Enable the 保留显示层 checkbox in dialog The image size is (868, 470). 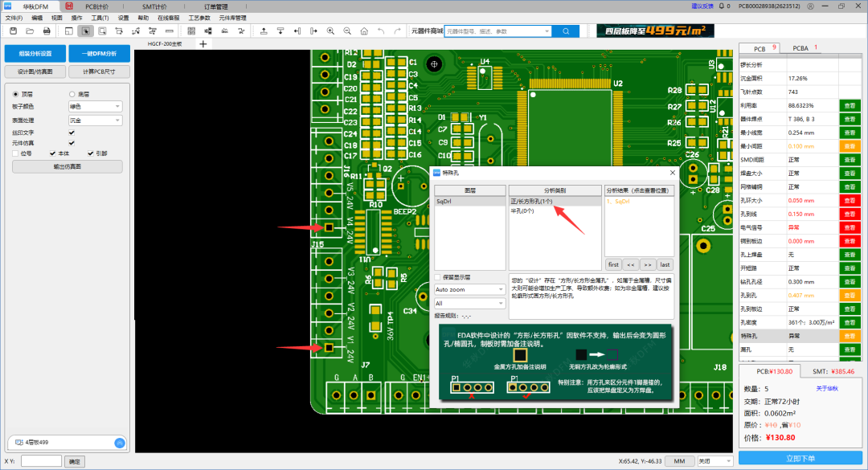[x=438, y=277]
